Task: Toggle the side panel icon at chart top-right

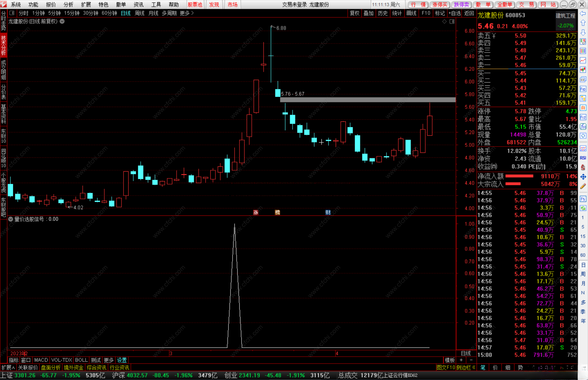Action: (x=452, y=22)
